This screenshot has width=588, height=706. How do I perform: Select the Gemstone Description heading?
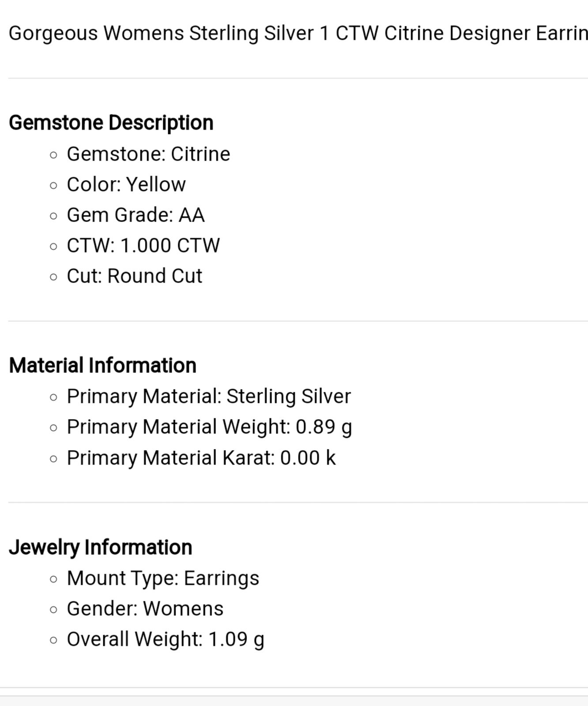tap(111, 123)
